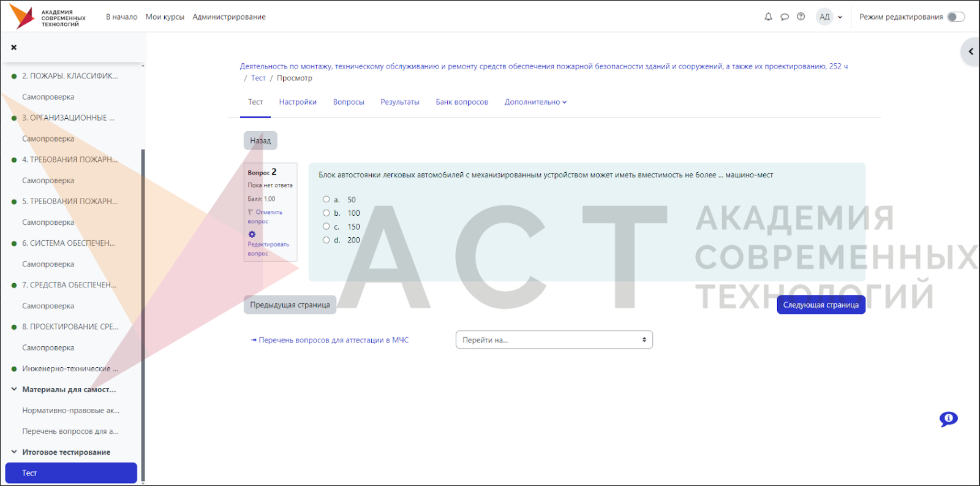This screenshot has width=980, height=486.
Task: Select answer d. 200
Action: [x=326, y=240]
